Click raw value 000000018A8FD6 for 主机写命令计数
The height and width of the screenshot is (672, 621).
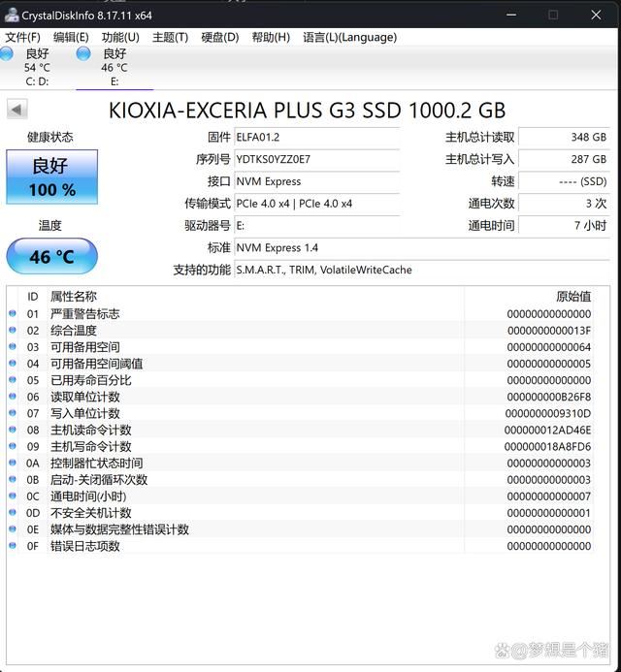click(547, 447)
